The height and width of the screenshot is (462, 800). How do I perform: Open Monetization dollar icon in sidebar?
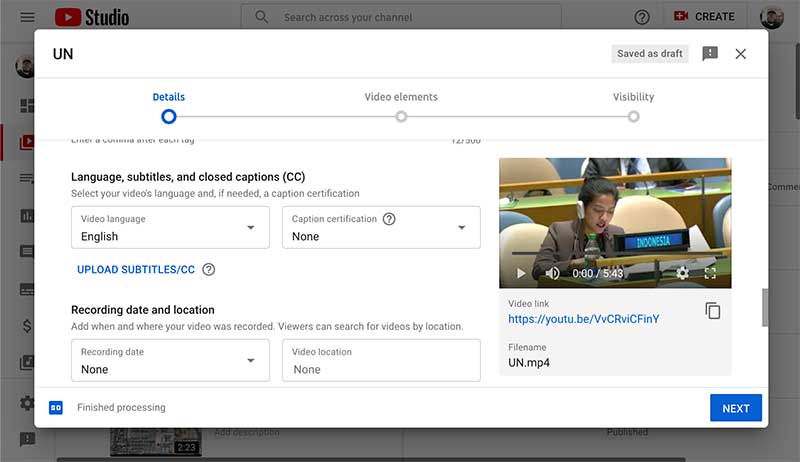click(27, 326)
